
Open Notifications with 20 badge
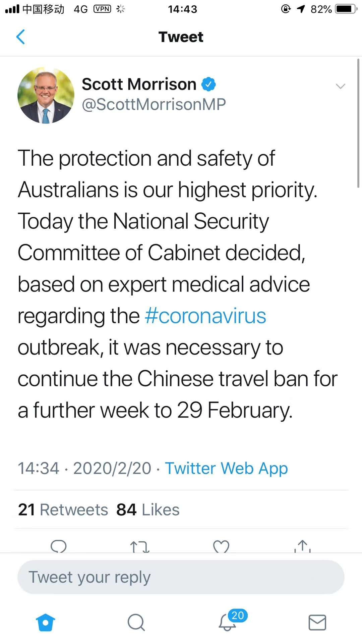228,623
